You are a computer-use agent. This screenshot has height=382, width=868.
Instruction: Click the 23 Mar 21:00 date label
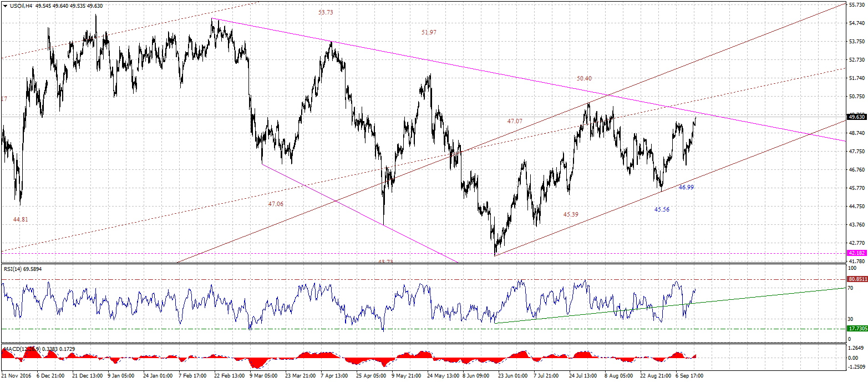[x=301, y=376]
